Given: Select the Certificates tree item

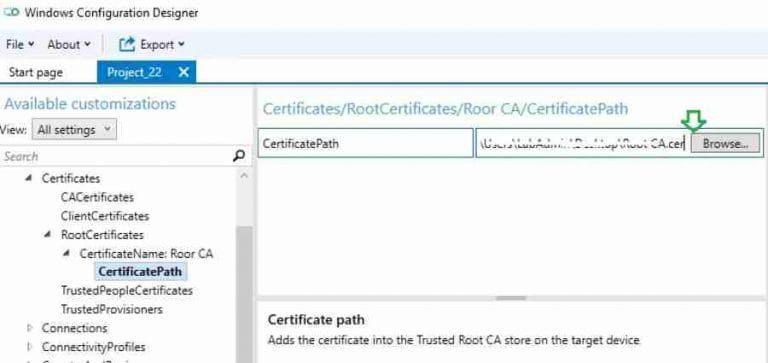Looking at the screenshot, I should point(71,178).
